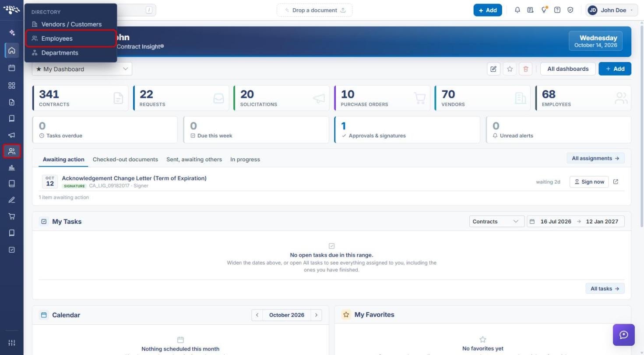Screen dimensions: 644x355
Task: Open the news list icon beside the bell
Action: pos(531,10)
